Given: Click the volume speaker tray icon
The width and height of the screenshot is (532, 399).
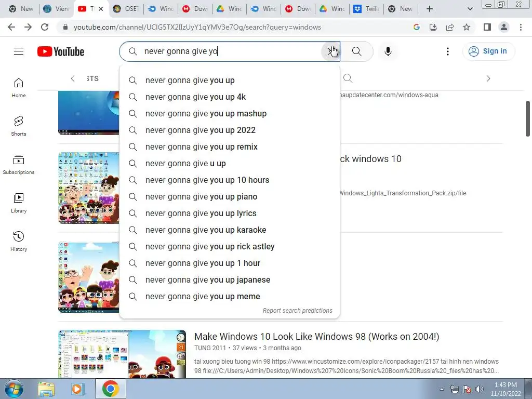Looking at the screenshot, I should tap(480, 389).
